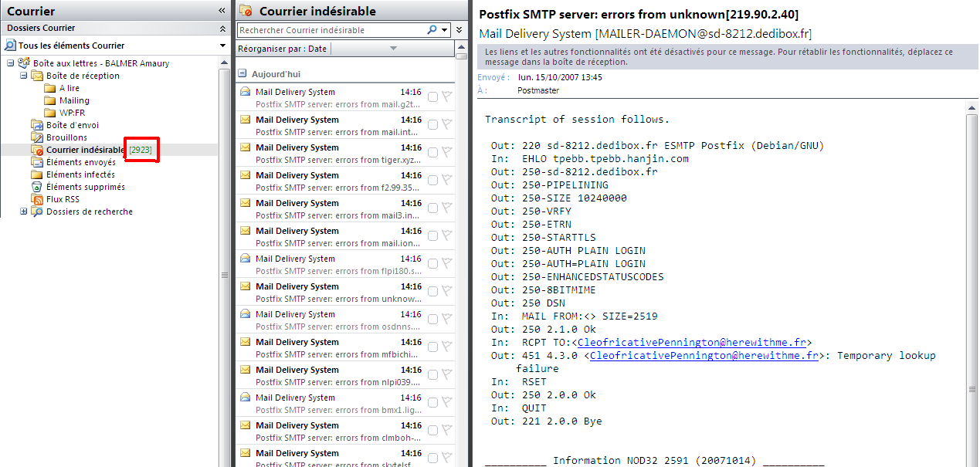980x467 pixels.
Task: Collapse the Courrier navigation pane
Action: pos(222,11)
